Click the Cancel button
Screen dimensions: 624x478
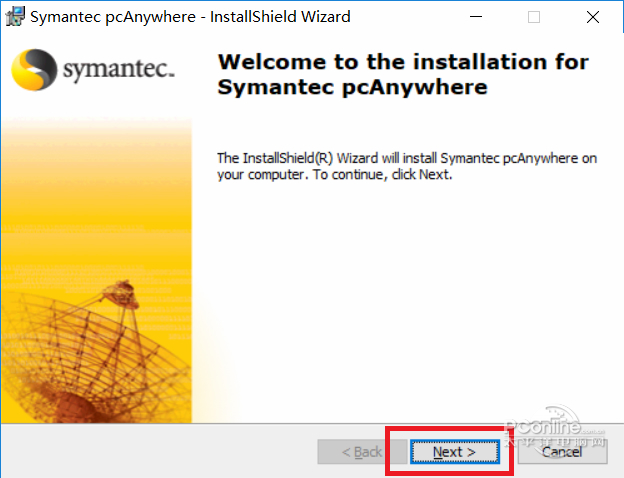tap(562, 452)
